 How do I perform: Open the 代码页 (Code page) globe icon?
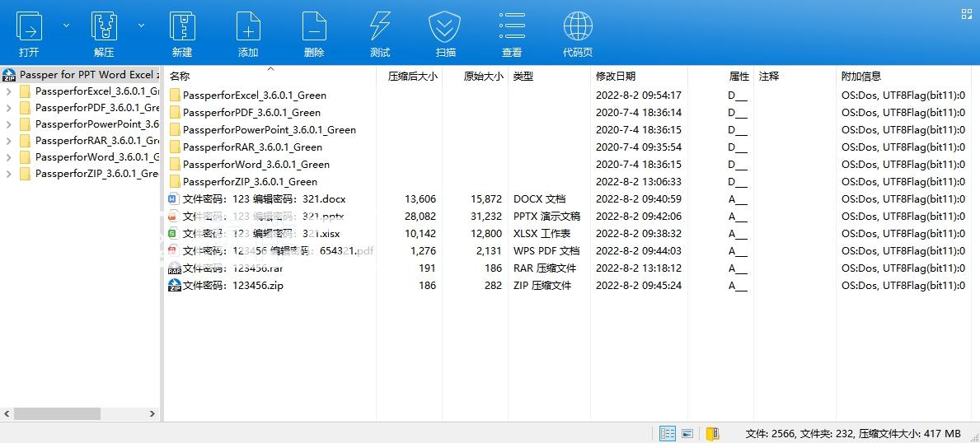click(x=578, y=33)
